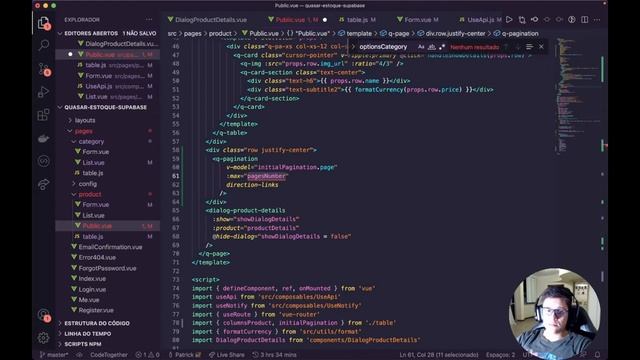Split the editor to the right
The width and height of the screenshot is (640, 360).
(584, 20)
